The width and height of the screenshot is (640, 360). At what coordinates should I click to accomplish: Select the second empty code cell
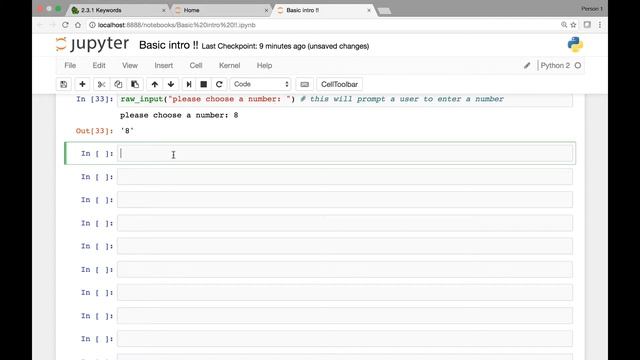tap(345, 177)
